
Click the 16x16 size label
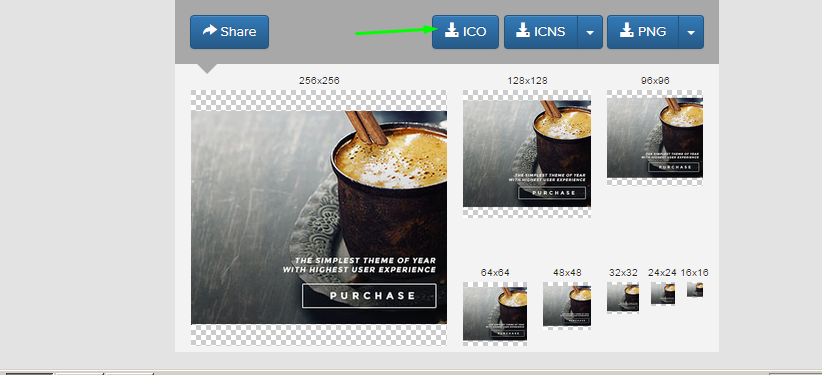coord(695,273)
